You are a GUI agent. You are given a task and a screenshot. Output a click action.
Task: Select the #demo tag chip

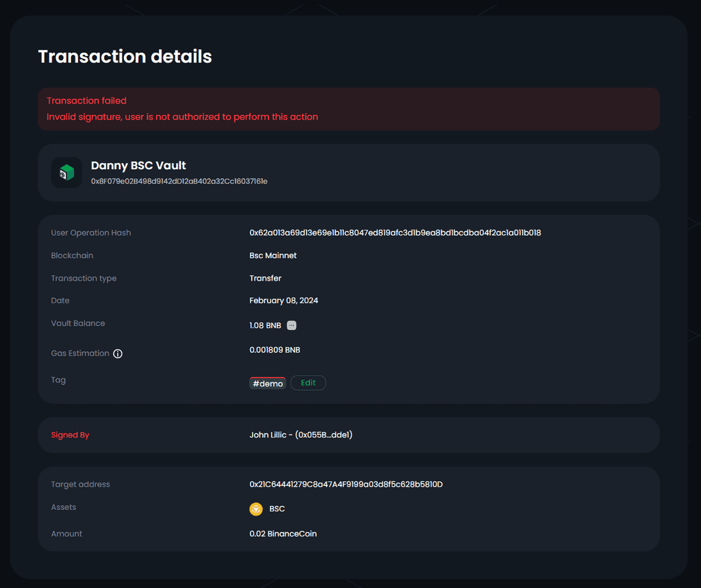point(268,383)
